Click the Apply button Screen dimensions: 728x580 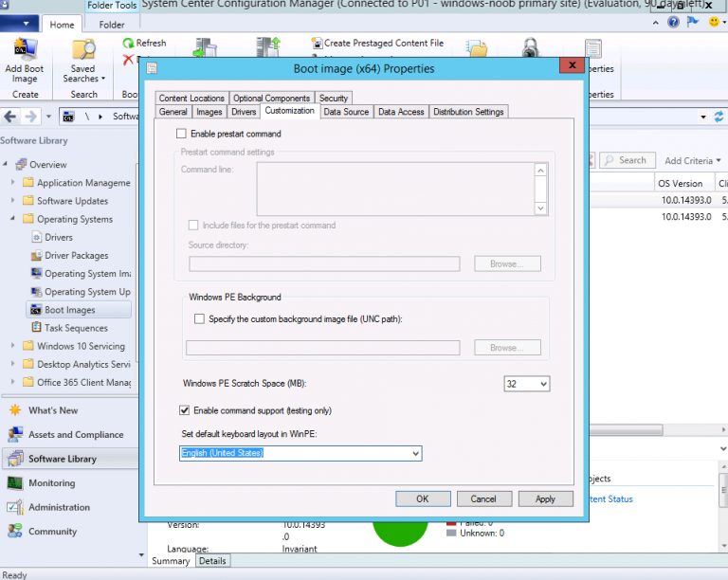[x=545, y=498]
